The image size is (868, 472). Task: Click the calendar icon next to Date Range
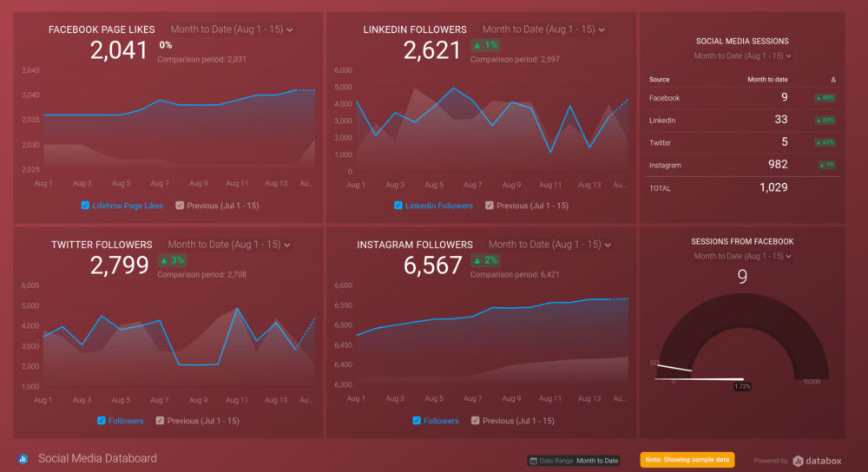click(x=533, y=461)
